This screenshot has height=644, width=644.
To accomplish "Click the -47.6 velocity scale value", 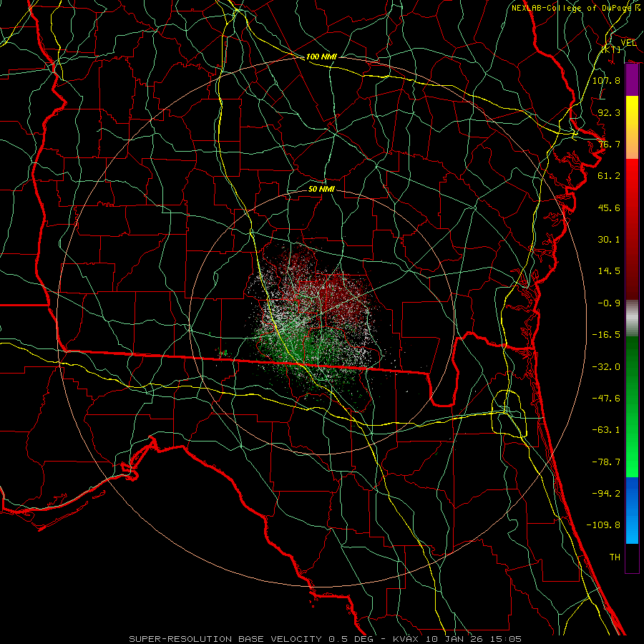I will coord(606,399).
